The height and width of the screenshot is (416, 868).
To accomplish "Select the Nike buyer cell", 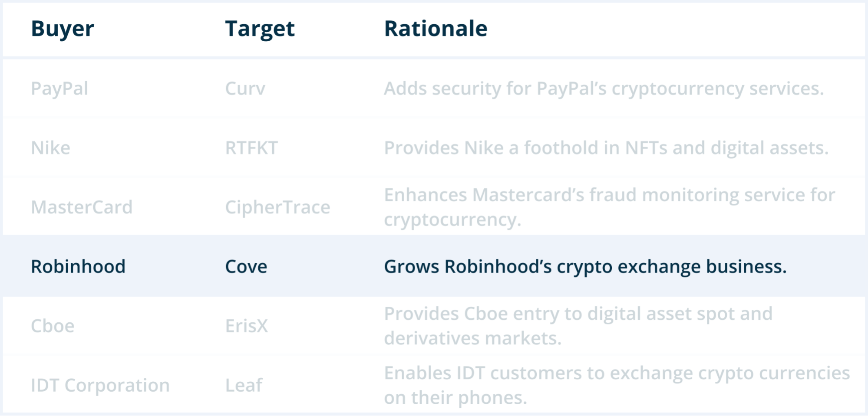I will pyautogui.click(x=50, y=148).
